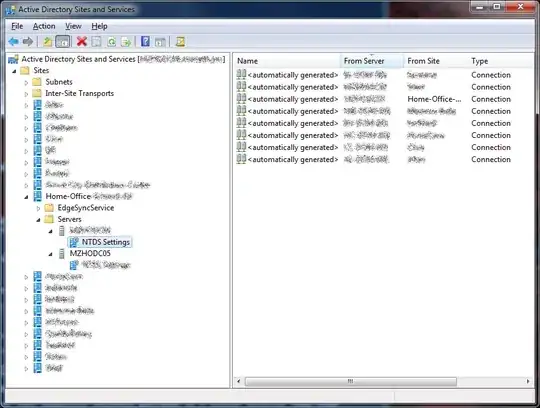Collapse the Home-Office site node
This screenshot has width=540, height=408.
(x=27, y=197)
